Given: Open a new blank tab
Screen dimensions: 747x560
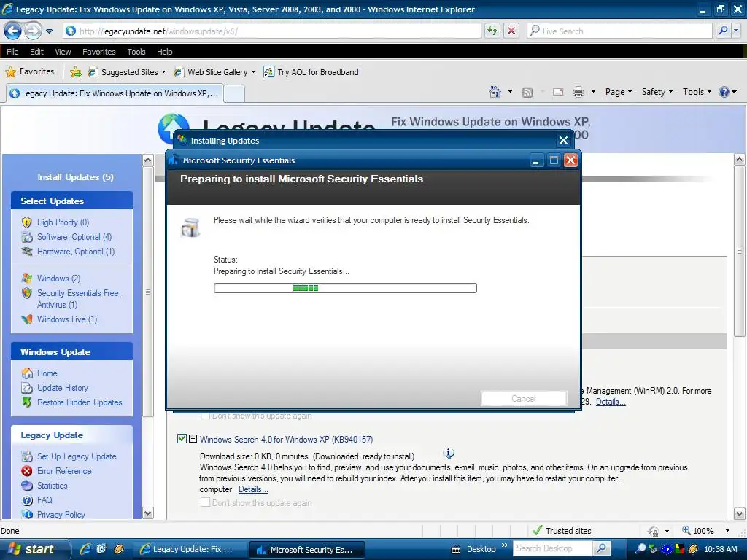Looking at the screenshot, I should click(234, 94).
